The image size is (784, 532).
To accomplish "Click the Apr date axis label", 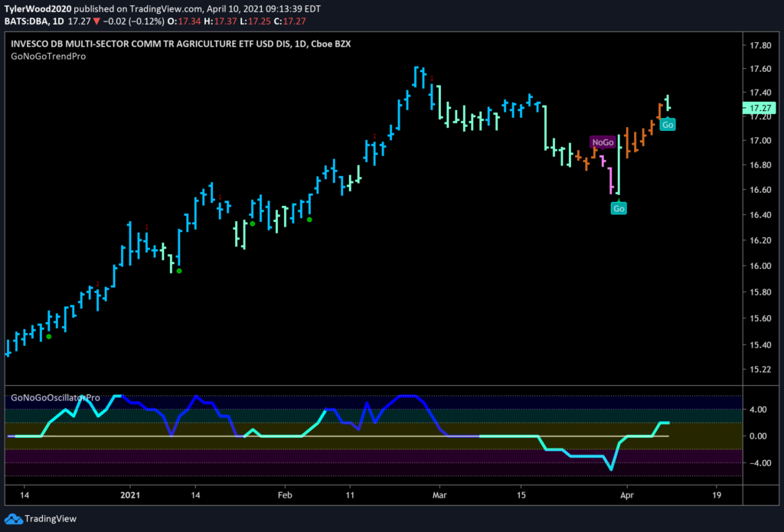I will (626, 495).
